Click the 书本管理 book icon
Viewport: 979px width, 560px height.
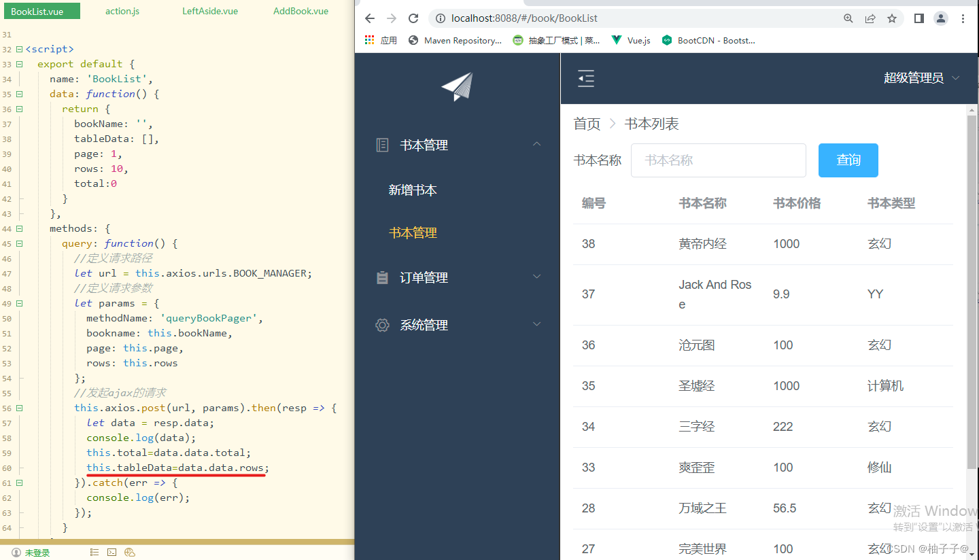tap(382, 145)
